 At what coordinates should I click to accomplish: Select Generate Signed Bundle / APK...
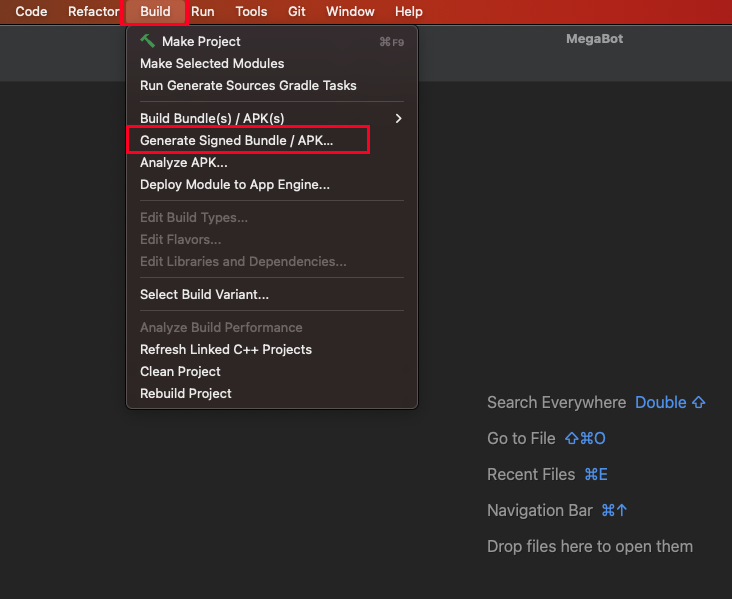click(x=272, y=141)
